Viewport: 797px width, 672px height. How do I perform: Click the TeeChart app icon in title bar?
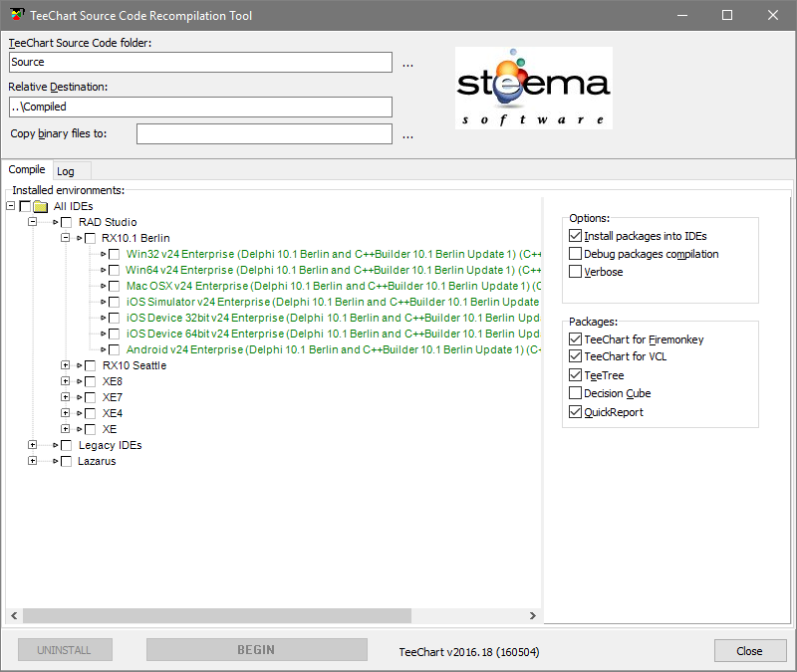coord(17,15)
